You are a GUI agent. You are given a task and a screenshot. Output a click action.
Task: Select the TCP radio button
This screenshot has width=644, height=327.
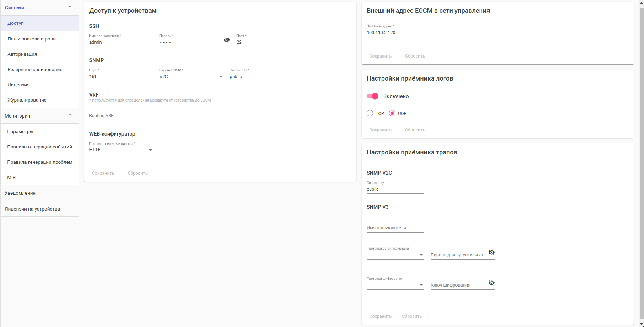(x=370, y=113)
